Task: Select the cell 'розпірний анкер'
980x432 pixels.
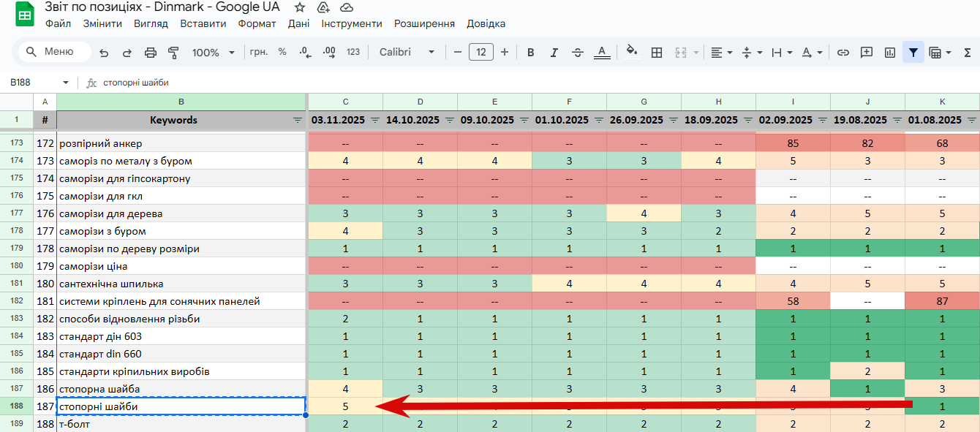Action: [x=181, y=143]
